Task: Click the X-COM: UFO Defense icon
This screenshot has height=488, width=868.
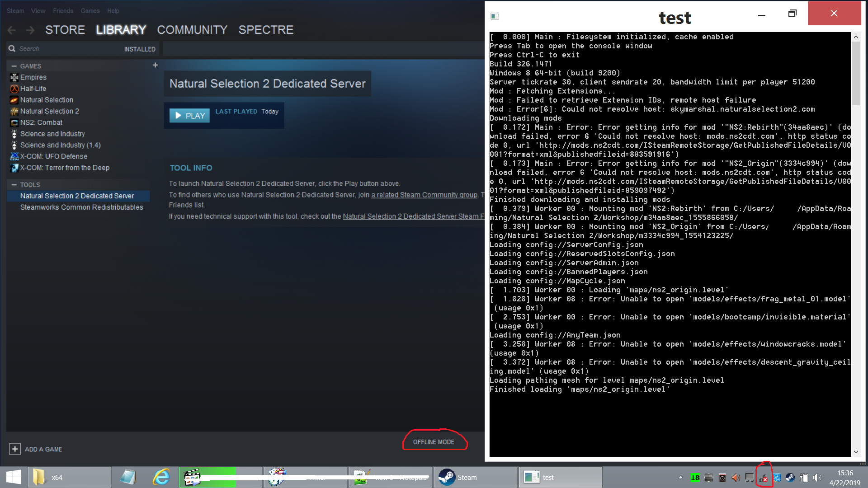Action: (14, 156)
